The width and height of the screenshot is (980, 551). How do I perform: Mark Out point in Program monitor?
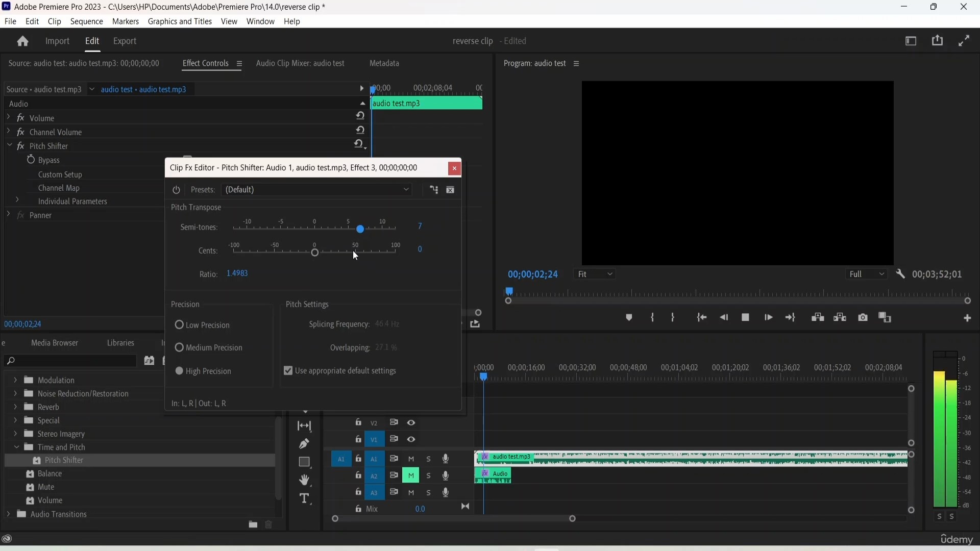(674, 318)
